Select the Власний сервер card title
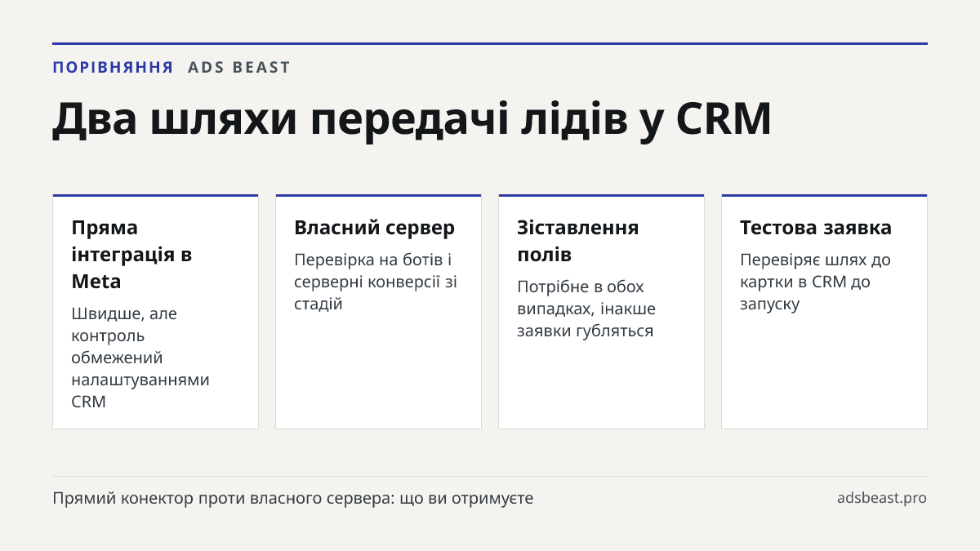This screenshot has width=980, height=551. [374, 228]
